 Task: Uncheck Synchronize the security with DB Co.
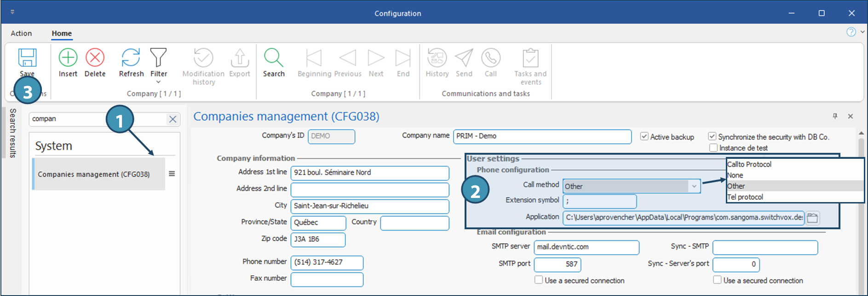click(712, 136)
